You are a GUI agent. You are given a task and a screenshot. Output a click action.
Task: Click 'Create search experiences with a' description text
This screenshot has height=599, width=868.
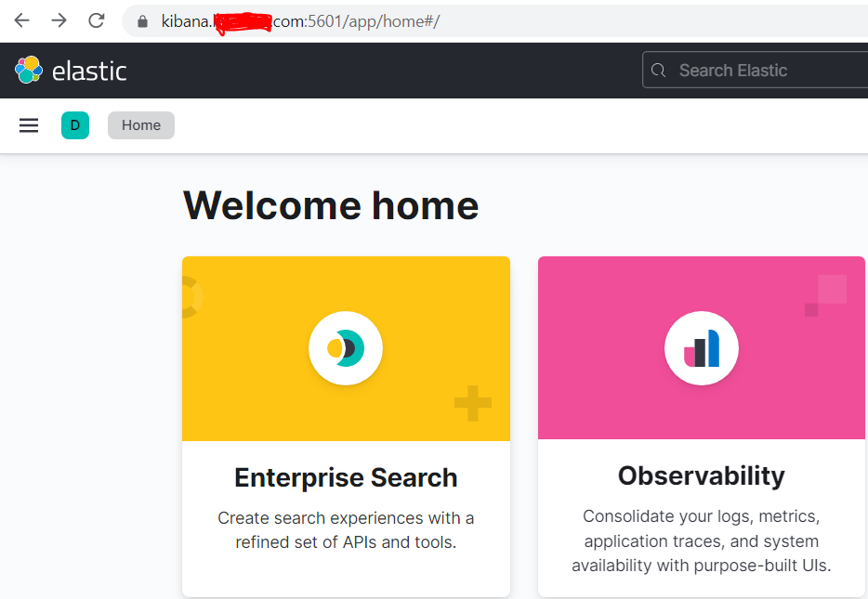pos(346,518)
